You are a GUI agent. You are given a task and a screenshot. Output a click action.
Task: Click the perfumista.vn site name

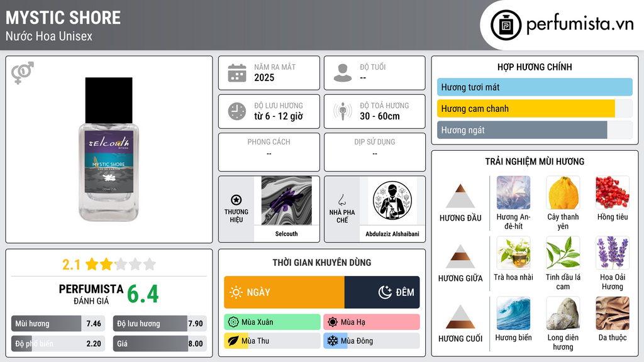click(x=580, y=25)
